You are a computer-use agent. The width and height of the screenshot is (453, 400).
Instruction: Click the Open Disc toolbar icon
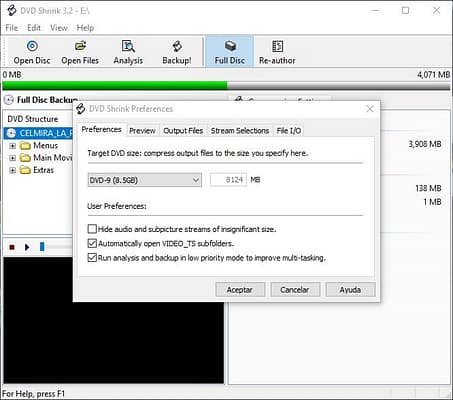[x=32, y=46]
